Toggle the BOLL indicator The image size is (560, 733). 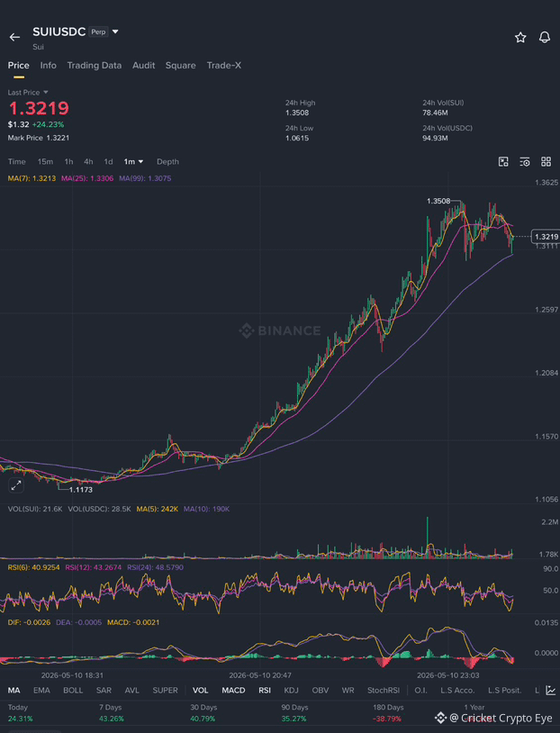click(x=73, y=691)
